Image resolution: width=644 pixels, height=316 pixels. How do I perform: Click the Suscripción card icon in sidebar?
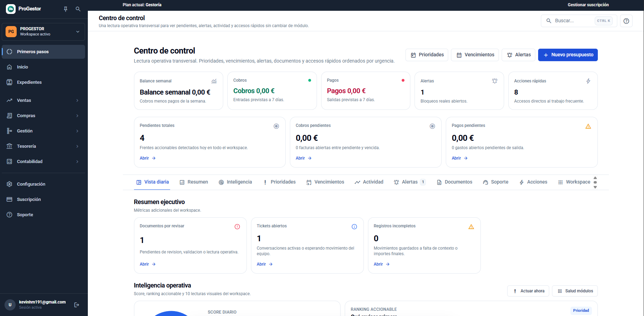click(x=9, y=200)
